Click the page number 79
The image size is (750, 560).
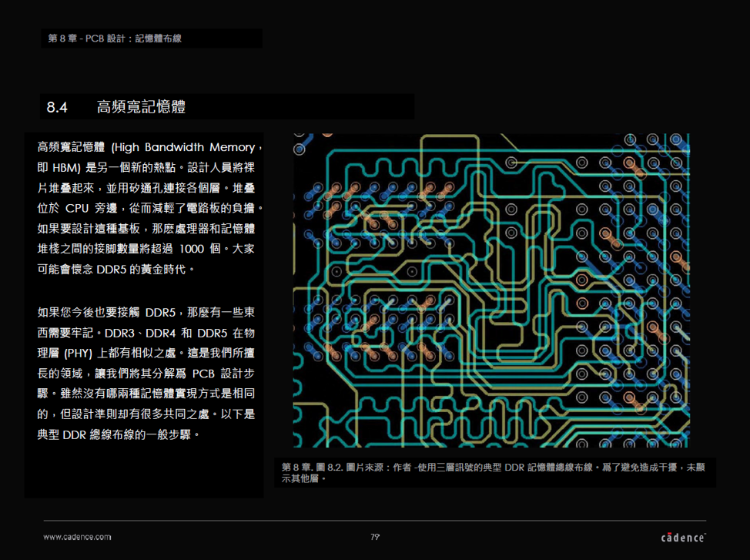[375, 537]
